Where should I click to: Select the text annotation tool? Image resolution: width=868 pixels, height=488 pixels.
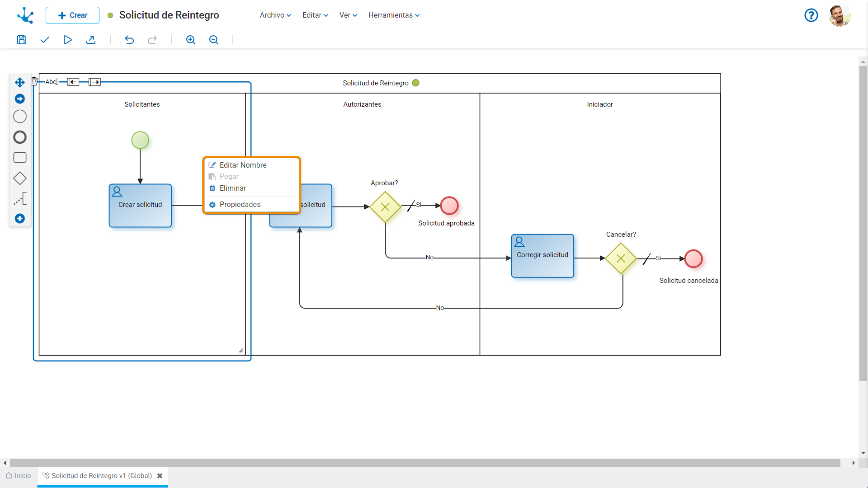tap(20, 199)
